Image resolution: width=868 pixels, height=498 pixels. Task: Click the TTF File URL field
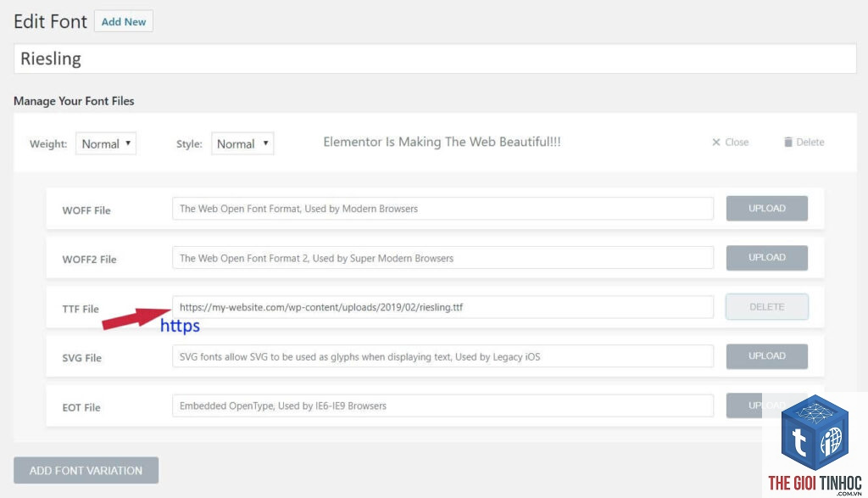[x=442, y=307]
